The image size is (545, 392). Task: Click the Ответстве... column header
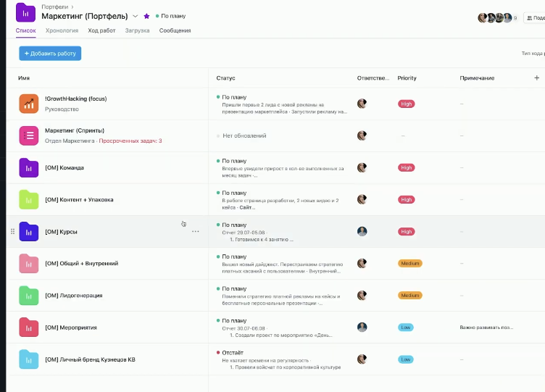tap(373, 78)
